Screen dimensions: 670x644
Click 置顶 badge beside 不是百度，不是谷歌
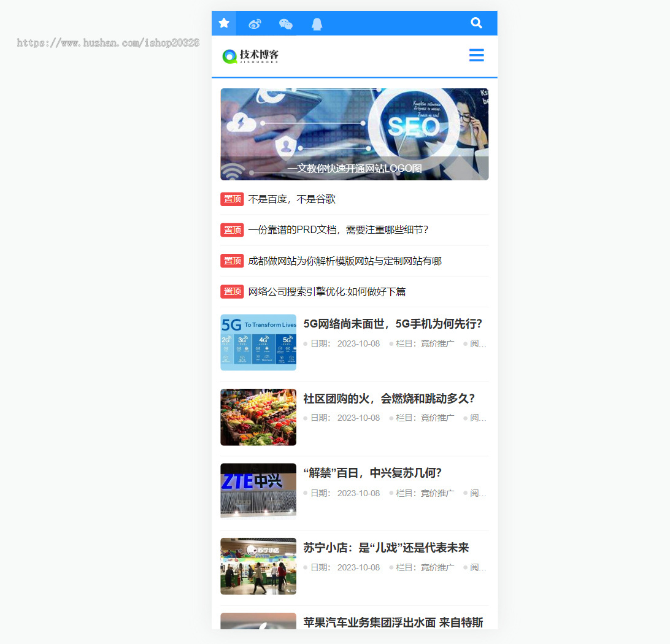(232, 199)
